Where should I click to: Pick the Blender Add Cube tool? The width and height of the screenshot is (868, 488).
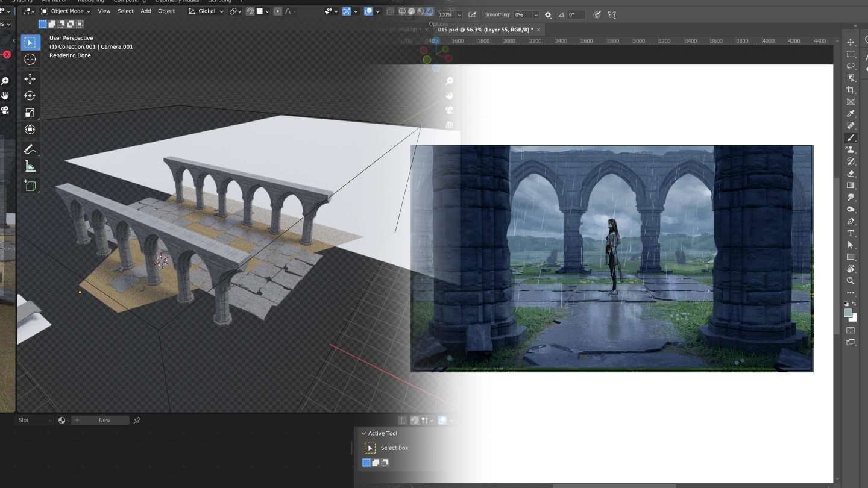tap(30, 186)
